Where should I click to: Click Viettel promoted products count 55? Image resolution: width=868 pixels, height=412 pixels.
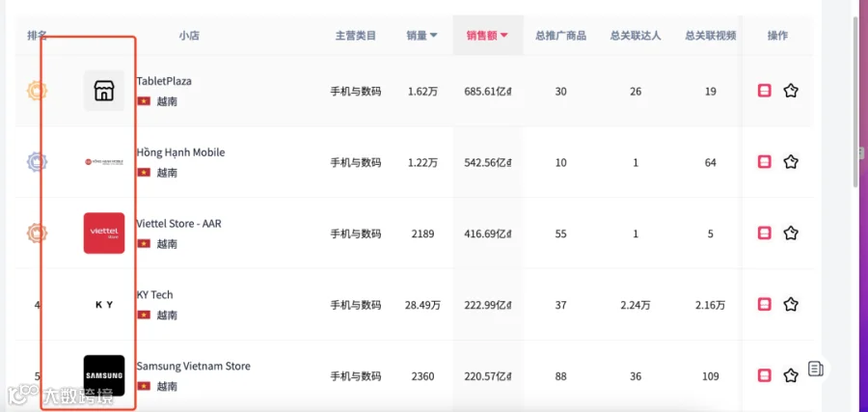[x=560, y=233]
